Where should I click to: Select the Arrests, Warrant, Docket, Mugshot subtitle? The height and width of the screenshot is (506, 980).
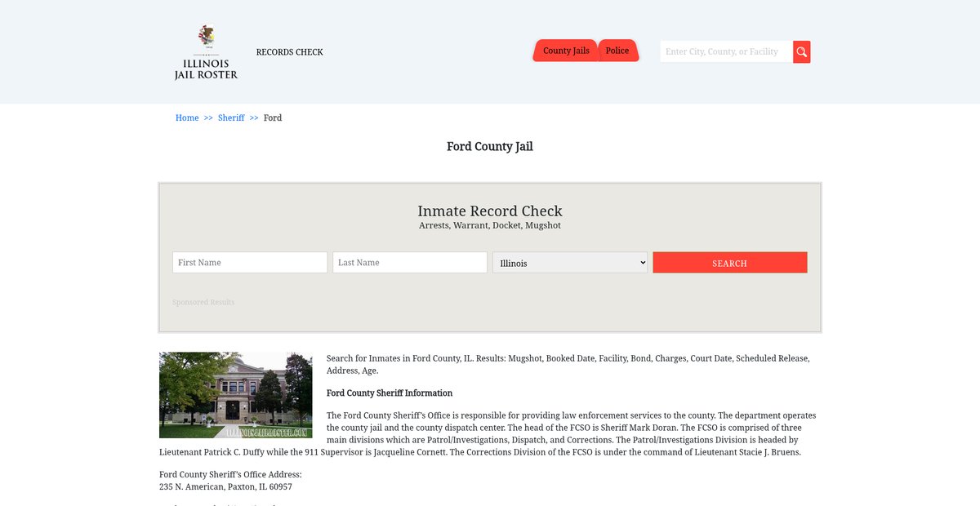point(490,225)
